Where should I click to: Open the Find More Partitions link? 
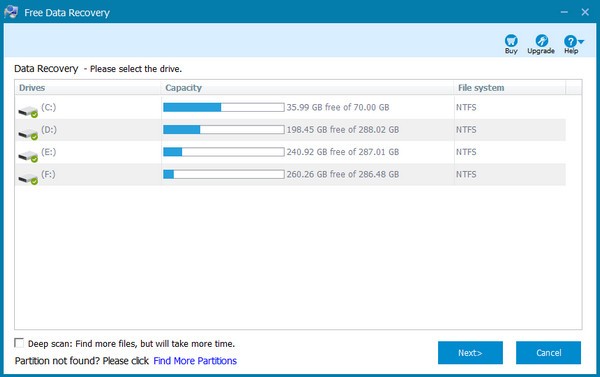pyautogui.click(x=195, y=361)
